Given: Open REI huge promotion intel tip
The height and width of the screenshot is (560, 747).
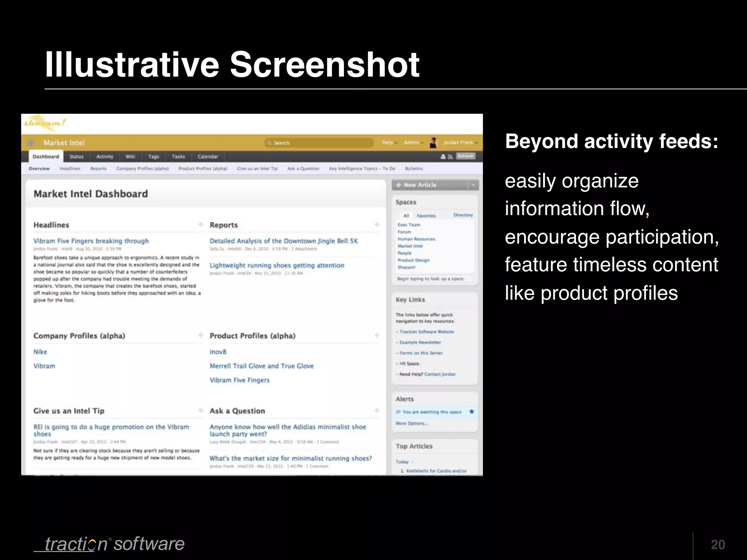Looking at the screenshot, I should [x=111, y=430].
